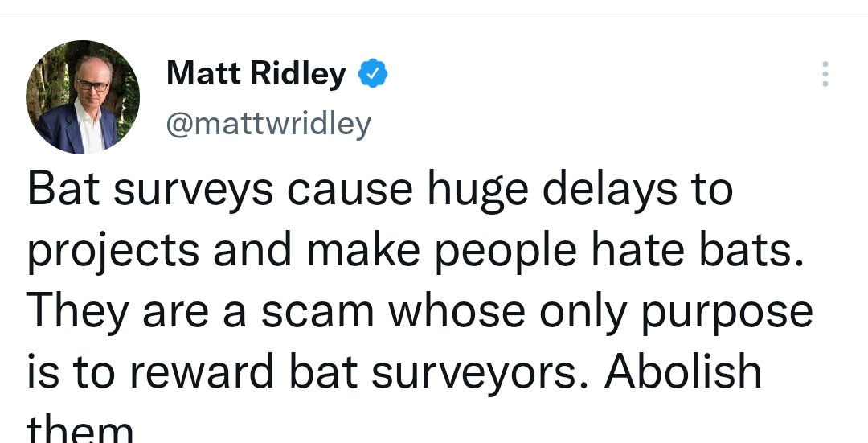Image resolution: width=868 pixels, height=443 pixels.
Task: Open Matt Ridley's profile picture
Action: [x=83, y=97]
